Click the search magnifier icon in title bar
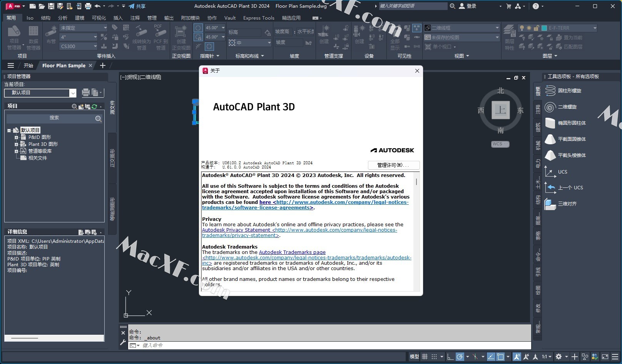The height and width of the screenshot is (364, 622). pyautogui.click(x=453, y=6)
